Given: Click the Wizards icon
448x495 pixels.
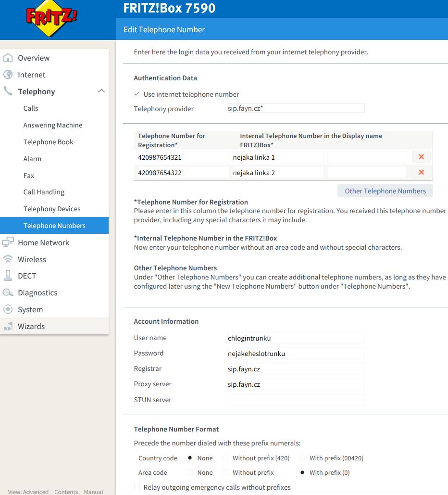Looking at the screenshot, I should tap(8, 326).
